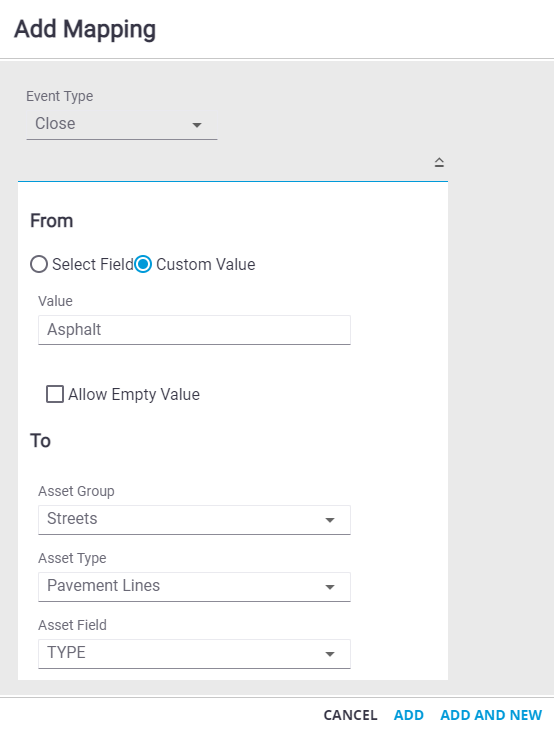The image size is (554, 730).
Task: Collapse the mapping panel with the up-arrow icon
Action: (439, 162)
